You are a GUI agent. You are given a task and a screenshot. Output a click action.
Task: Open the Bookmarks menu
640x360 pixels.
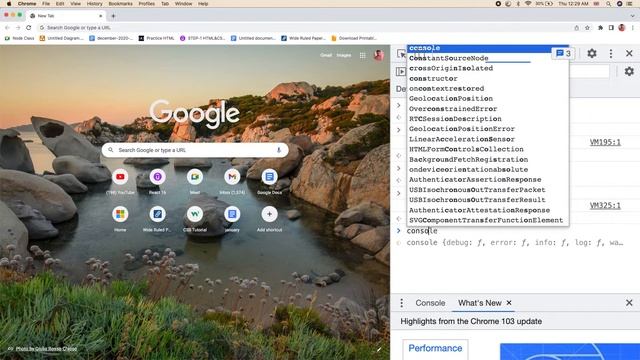click(x=120, y=4)
